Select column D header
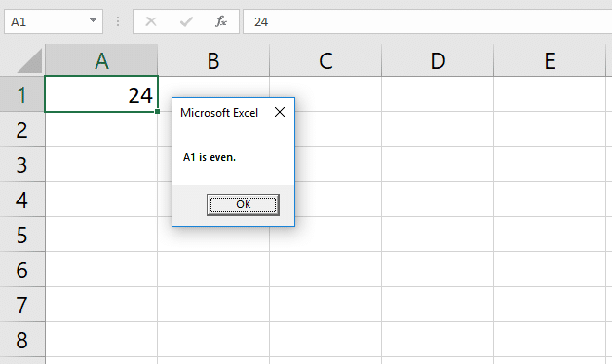The width and height of the screenshot is (612, 364). point(438,60)
